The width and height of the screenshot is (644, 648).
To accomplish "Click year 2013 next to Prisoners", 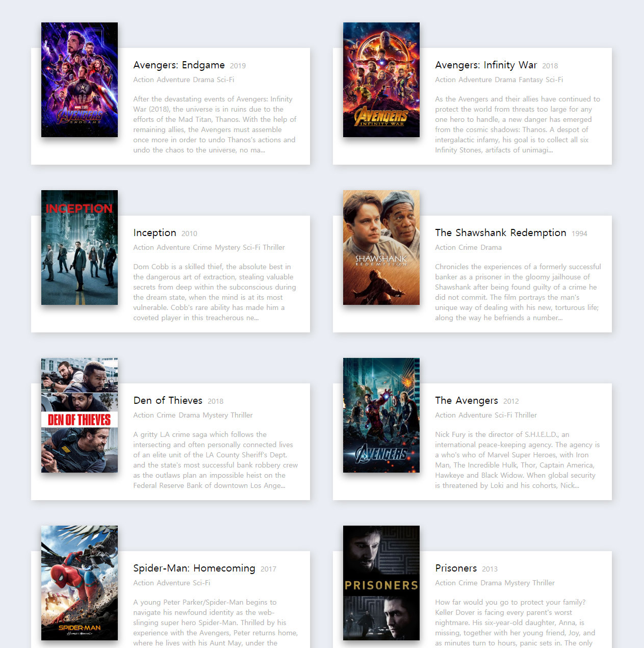I will point(490,569).
